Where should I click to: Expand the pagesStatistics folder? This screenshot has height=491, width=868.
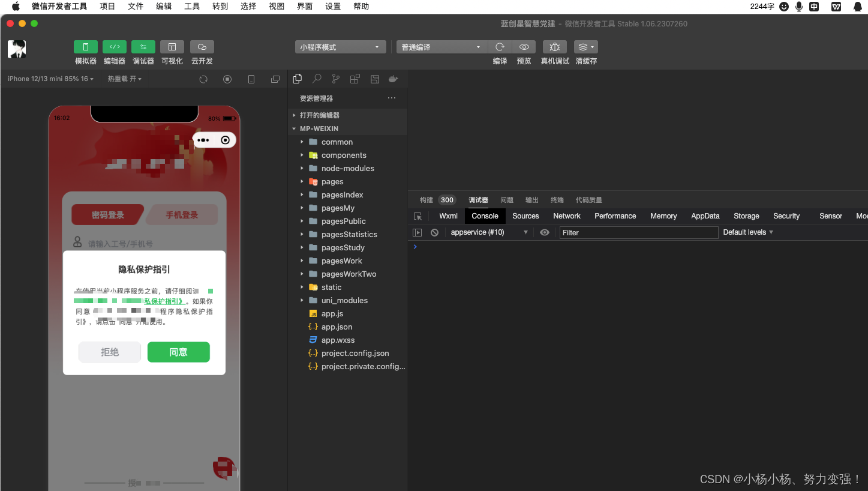point(347,234)
